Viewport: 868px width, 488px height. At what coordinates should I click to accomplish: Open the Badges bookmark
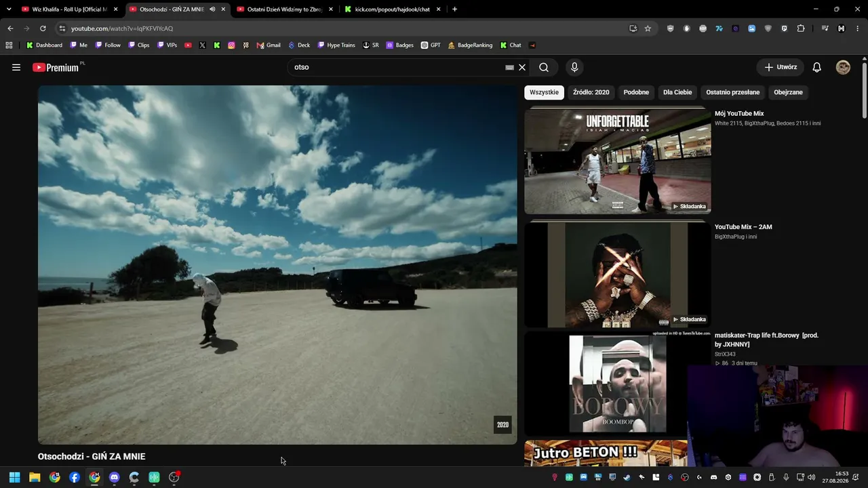[399, 45]
